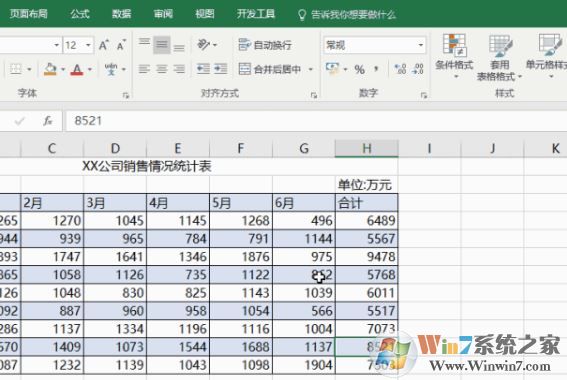Decrease indent of cell content
Image resolution: width=567 pixels, height=380 pixels.
pyautogui.click(x=203, y=69)
